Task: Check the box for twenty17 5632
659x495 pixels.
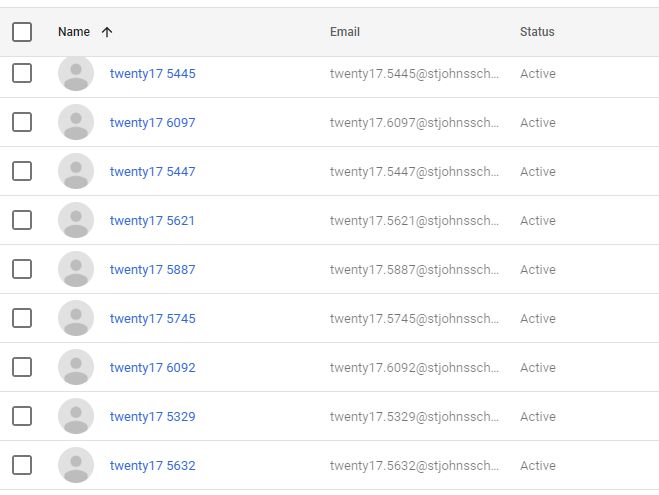Action: click(22, 465)
